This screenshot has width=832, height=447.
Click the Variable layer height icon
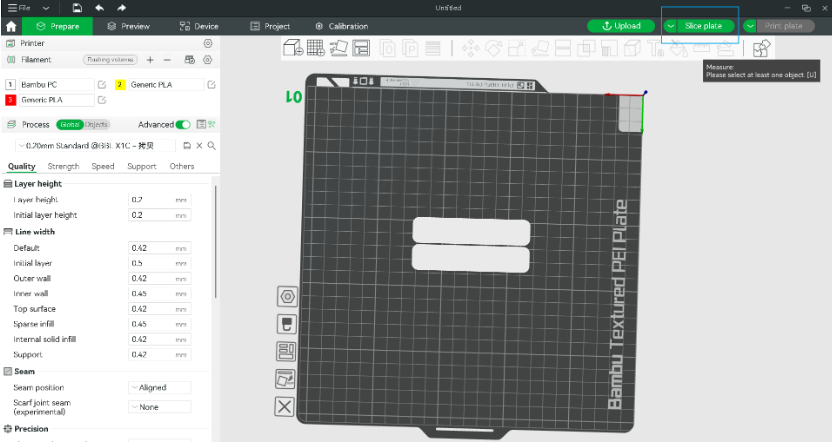[x=433, y=49]
